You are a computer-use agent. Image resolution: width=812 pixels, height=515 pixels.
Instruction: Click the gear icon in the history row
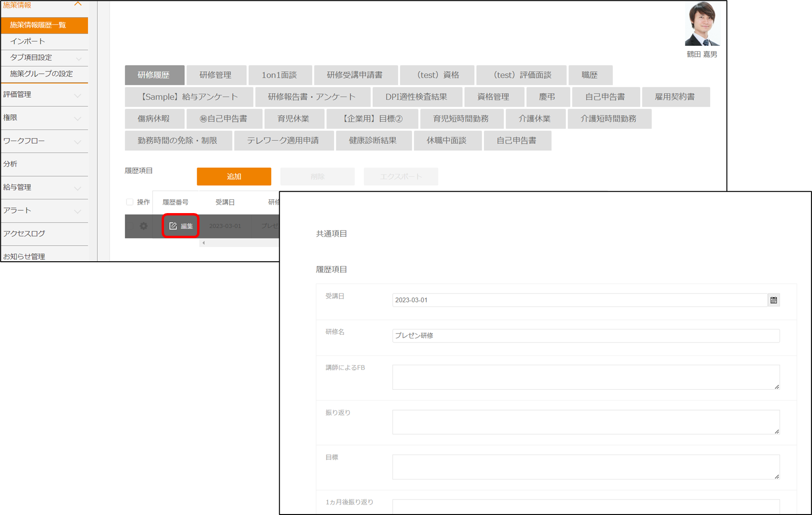144,226
